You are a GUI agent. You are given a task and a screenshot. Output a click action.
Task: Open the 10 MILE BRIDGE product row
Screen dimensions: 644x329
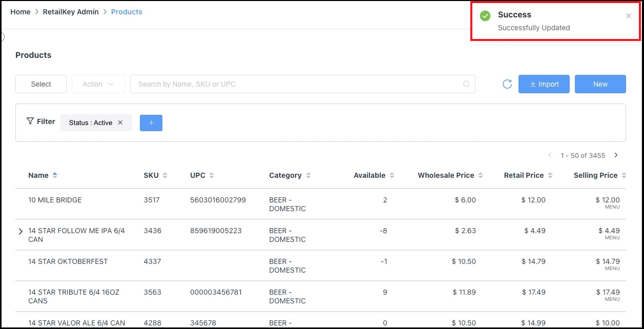[55, 200]
